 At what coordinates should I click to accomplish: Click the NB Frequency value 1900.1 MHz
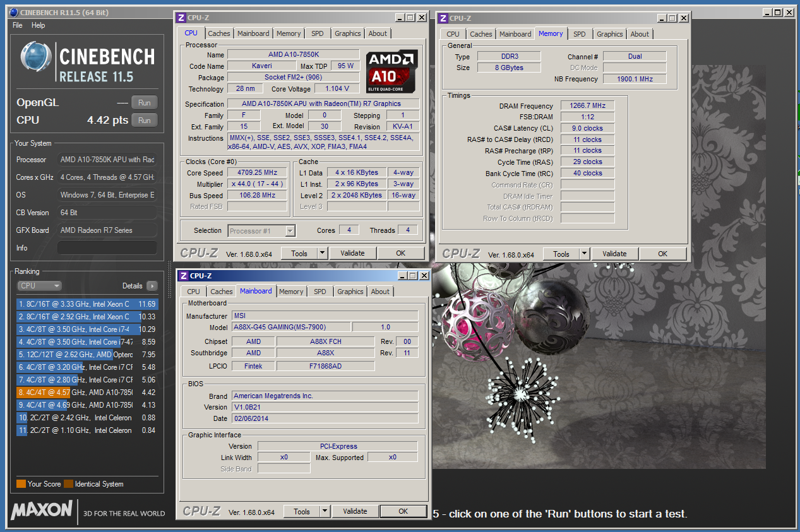tap(635, 79)
